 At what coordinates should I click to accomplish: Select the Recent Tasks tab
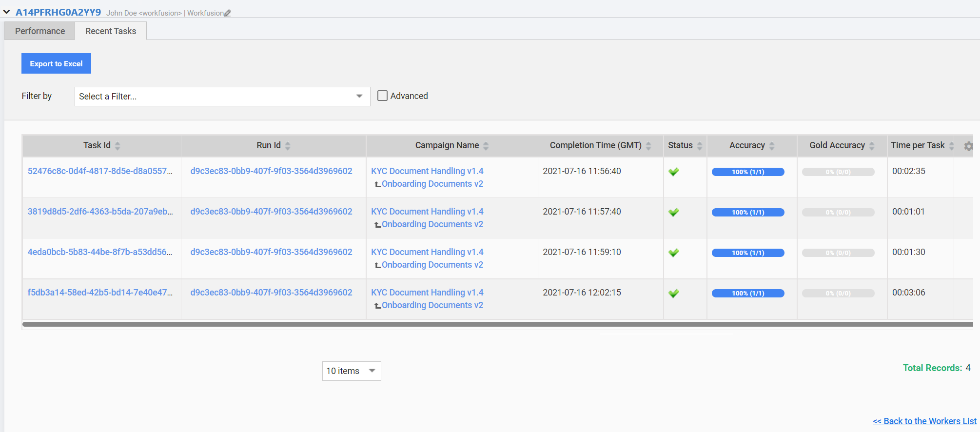(111, 31)
